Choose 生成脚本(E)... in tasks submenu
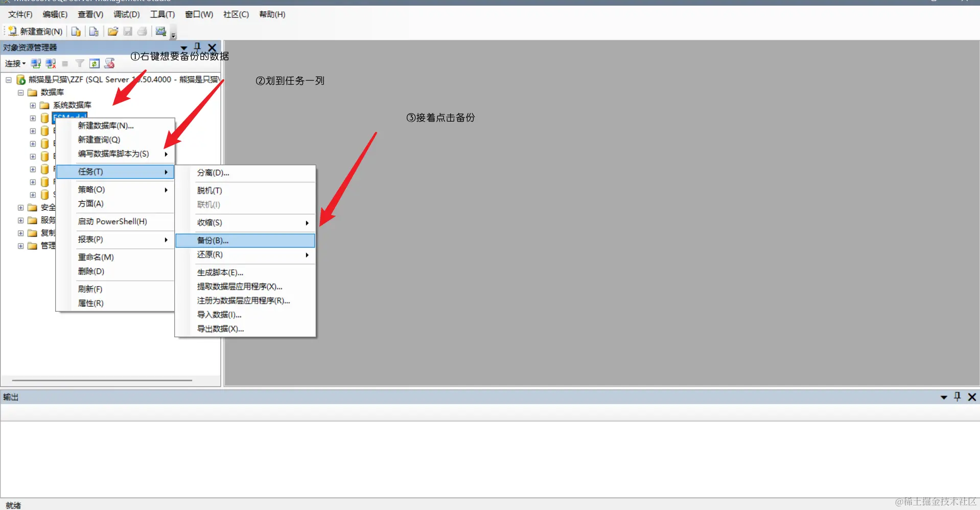This screenshot has height=510, width=980. (x=245, y=272)
